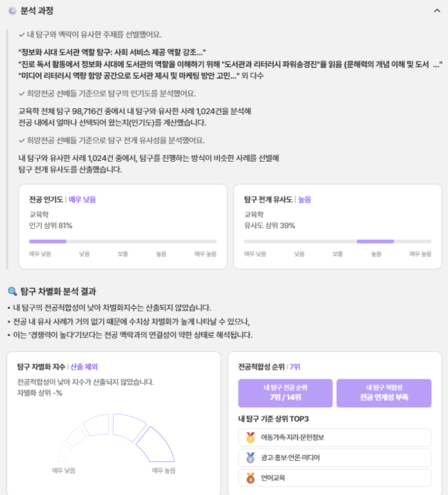Click the largest gauge segment near 매우 높음
Viewport: 448px width, 495px height.
[156, 445]
